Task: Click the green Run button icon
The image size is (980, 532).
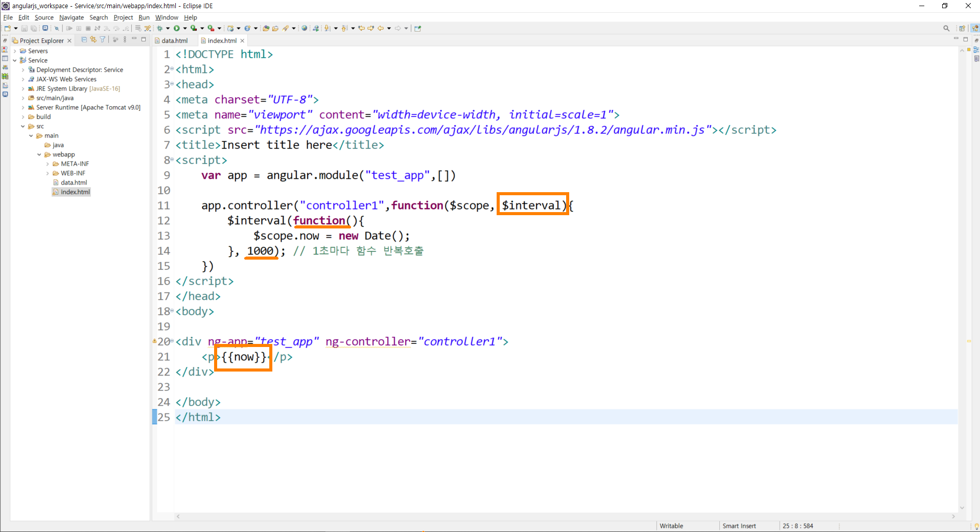Action: [177, 29]
